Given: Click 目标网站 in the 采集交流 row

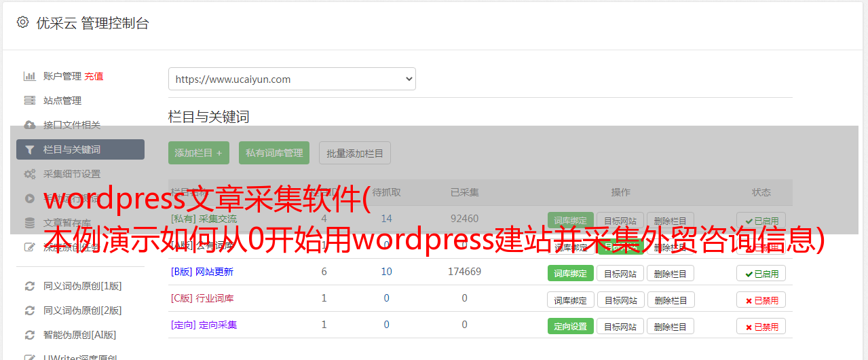Looking at the screenshot, I should pos(620,221).
